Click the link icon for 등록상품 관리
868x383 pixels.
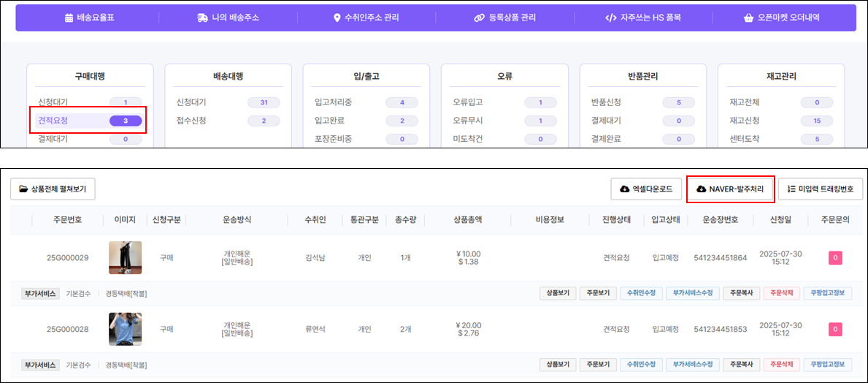tap(479, 18)
